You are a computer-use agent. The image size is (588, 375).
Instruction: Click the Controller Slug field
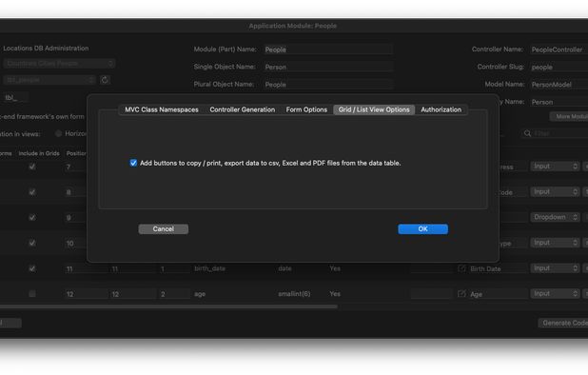[559, 67]
